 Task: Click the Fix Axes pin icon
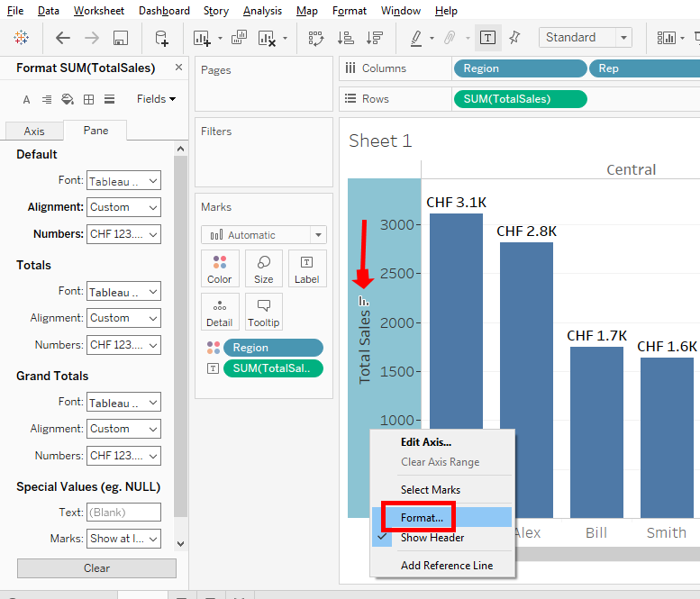514,38
